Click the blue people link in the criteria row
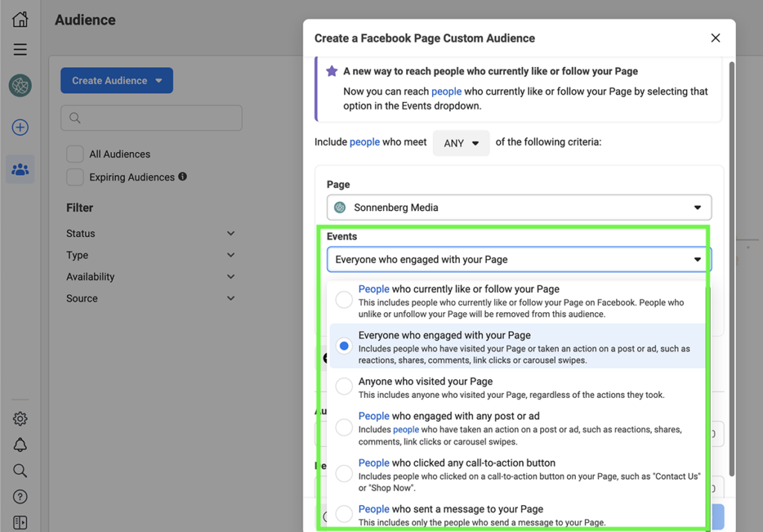The height and width of the screenshot is (532, 763). 364,142
